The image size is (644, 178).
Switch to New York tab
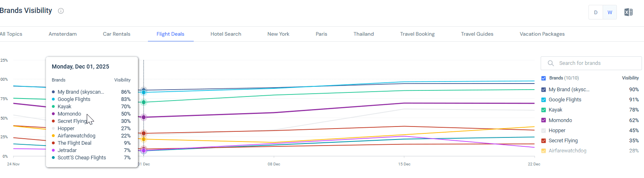(x=278, y=34)
